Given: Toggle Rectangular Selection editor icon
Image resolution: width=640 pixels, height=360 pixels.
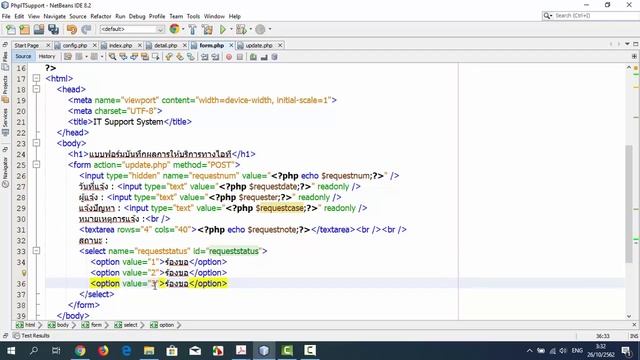Looking at the screenshot, I should tap(156, 57).
